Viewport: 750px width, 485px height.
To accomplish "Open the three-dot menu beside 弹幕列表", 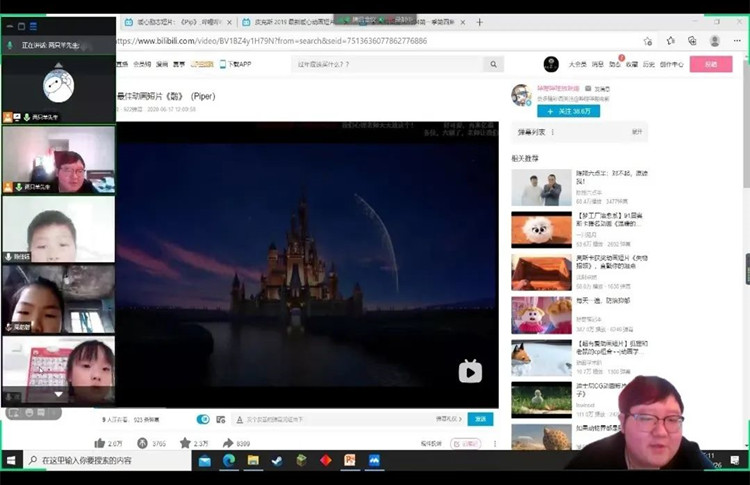I will coord(553,132).
